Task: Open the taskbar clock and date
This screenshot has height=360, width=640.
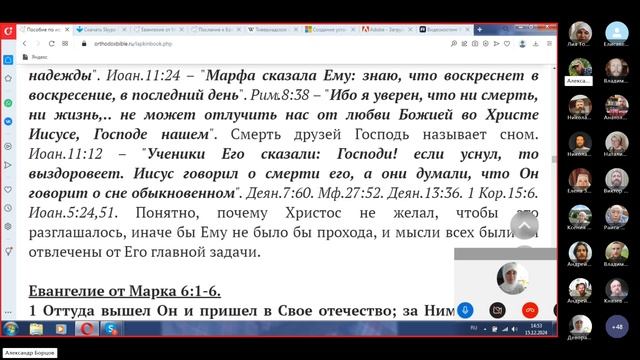Action: (x=536, y=329)
